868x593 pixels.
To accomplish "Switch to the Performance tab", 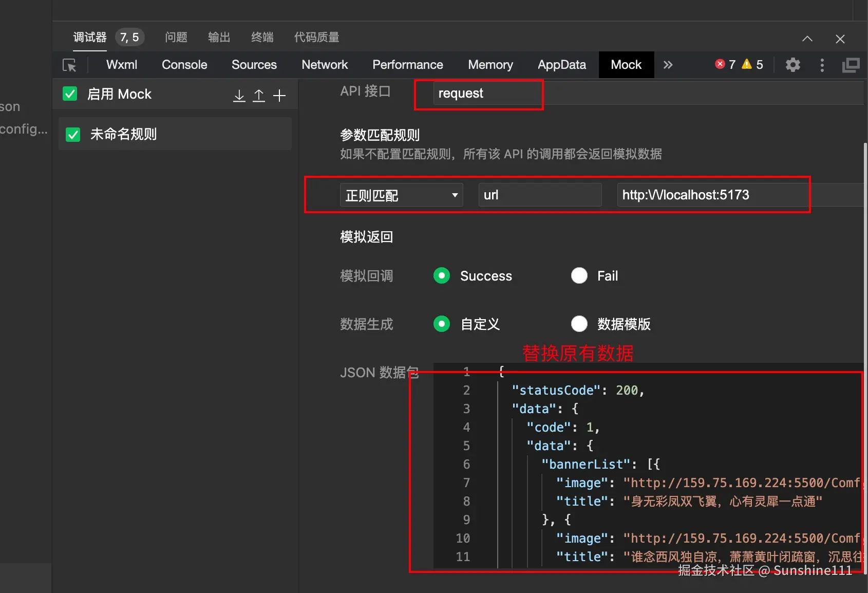I will click(x=408, y=65).
